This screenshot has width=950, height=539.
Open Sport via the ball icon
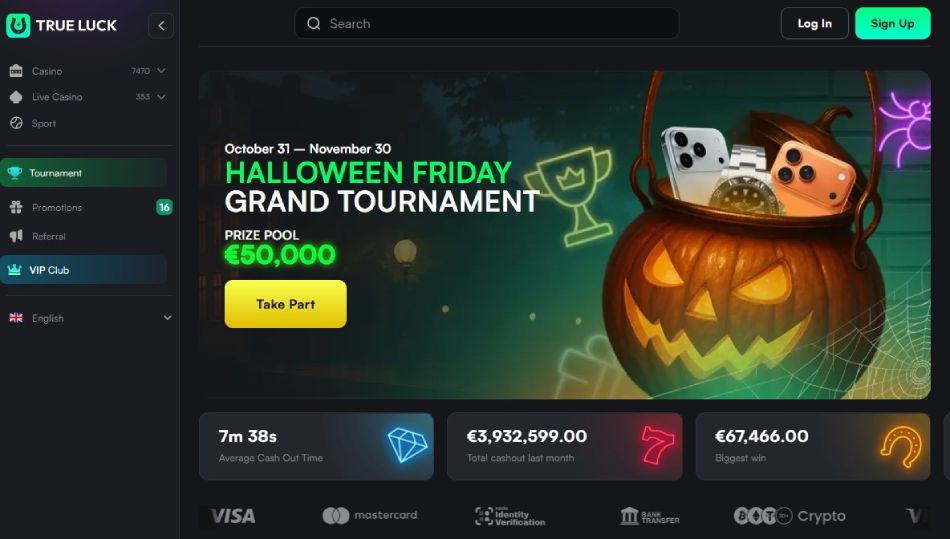(x=16, y=123)
